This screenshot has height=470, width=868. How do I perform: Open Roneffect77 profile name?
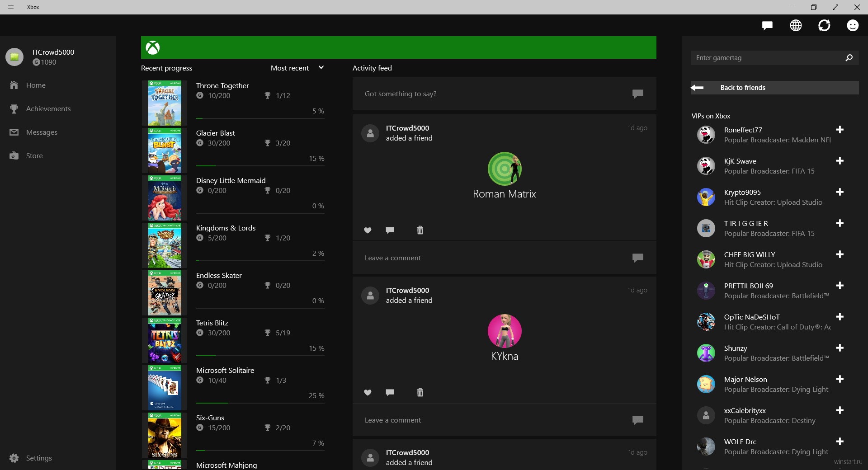(x=743, y=130)
